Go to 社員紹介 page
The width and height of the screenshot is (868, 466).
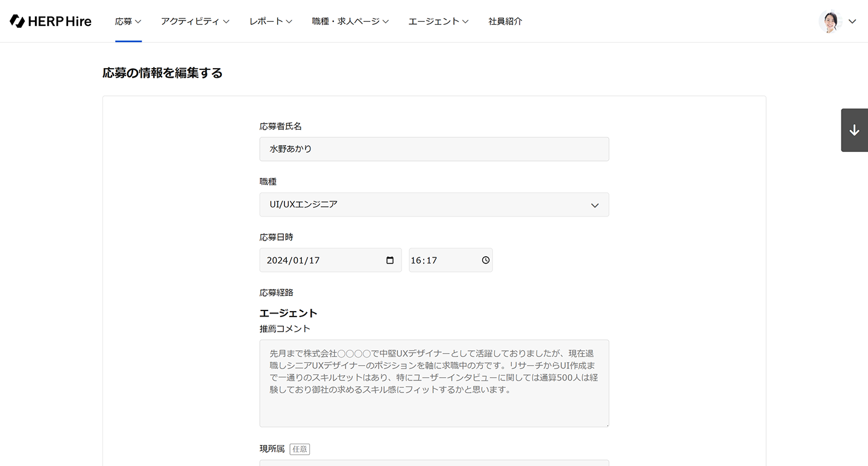click(505, 21)
